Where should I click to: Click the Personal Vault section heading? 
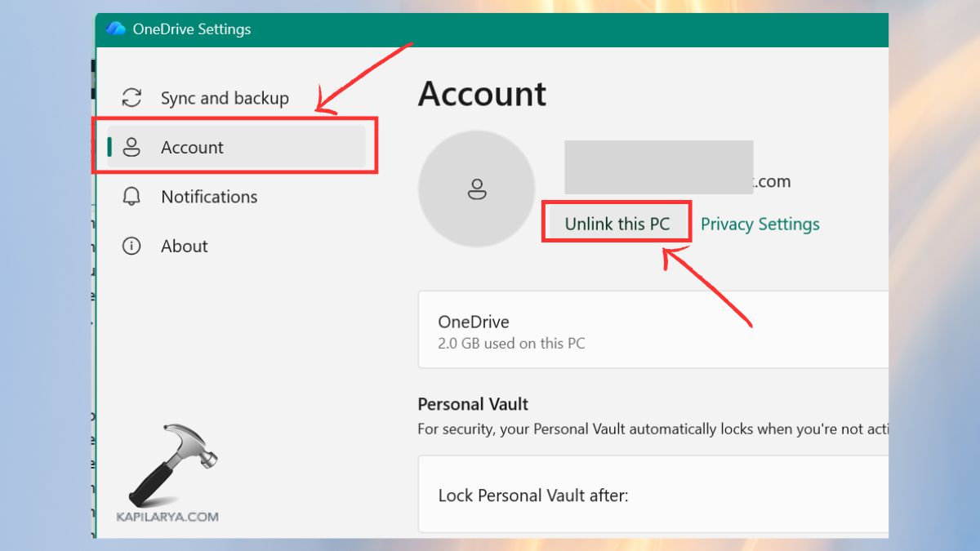click(x=473, y=404)
